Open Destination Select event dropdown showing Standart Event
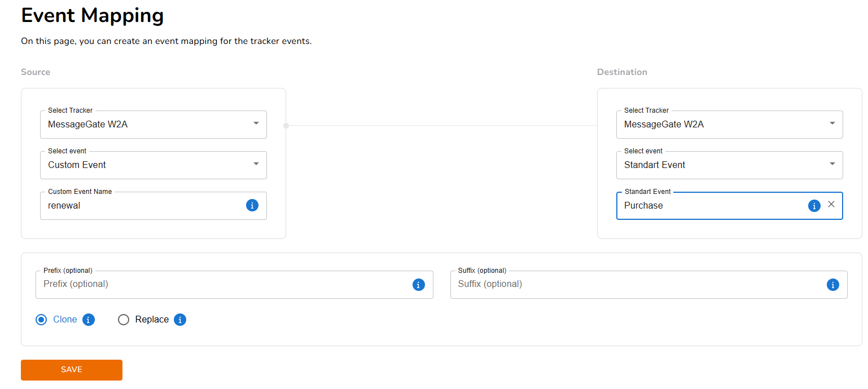The width and height of the screenshot is (868, 389). [729, 165]
